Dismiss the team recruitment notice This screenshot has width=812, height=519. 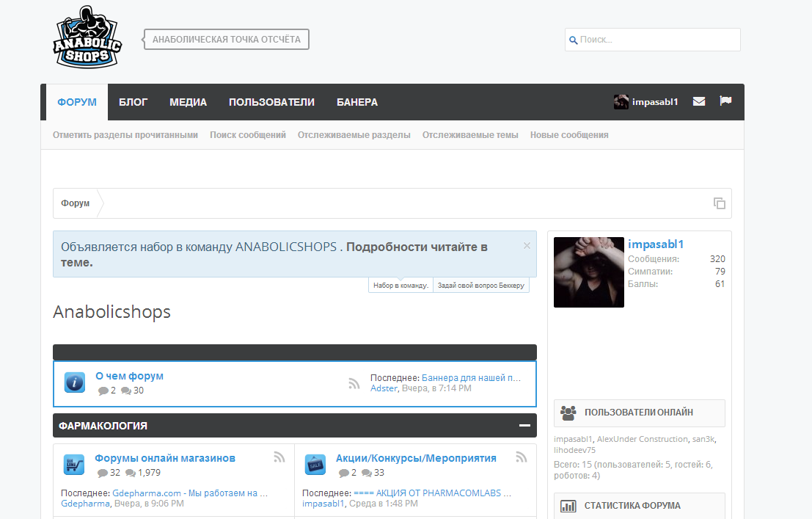527,246
